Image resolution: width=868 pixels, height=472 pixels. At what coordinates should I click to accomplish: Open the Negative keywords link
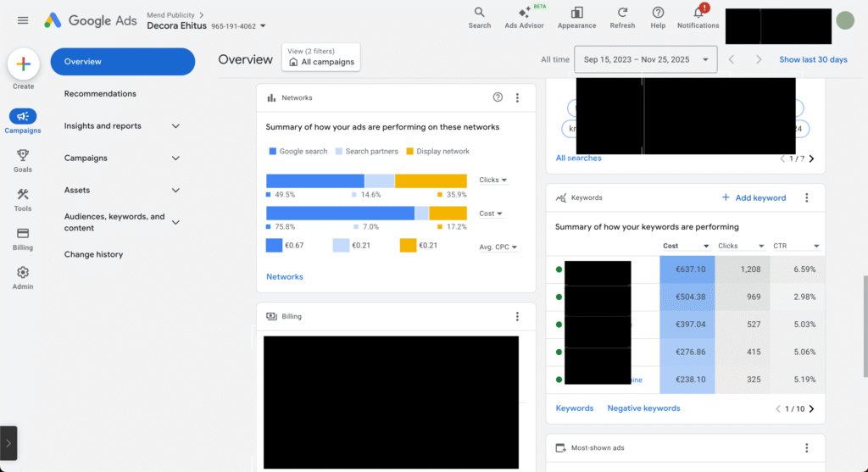[643, 408]
